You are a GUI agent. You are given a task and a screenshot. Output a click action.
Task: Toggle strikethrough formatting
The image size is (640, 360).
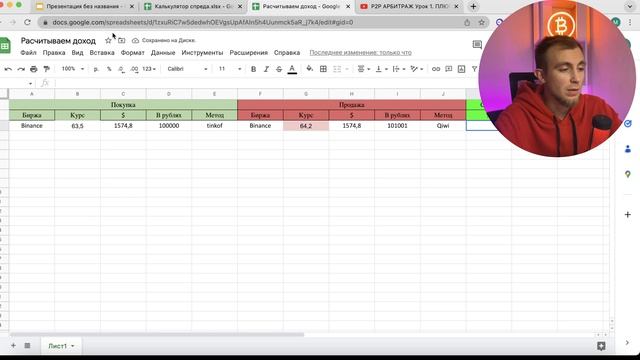tap(279, 69)
